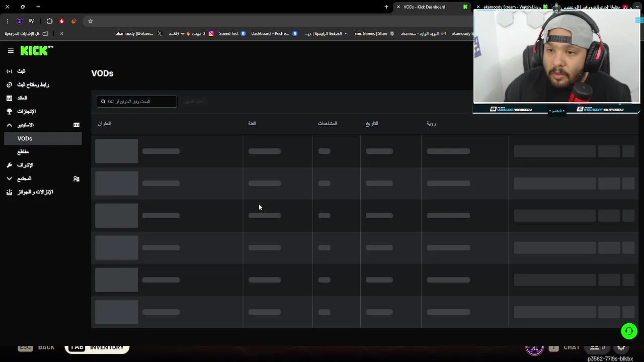Open a new browser tab with plus button
Image resolution: width=644 pixels, height=362 pixels.
point(386,7)
